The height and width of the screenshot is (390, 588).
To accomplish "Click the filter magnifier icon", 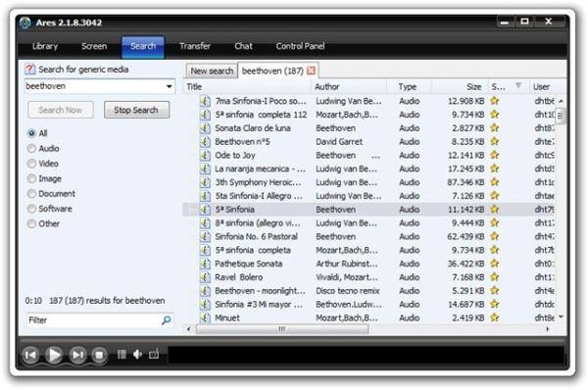I will (167, 319).
